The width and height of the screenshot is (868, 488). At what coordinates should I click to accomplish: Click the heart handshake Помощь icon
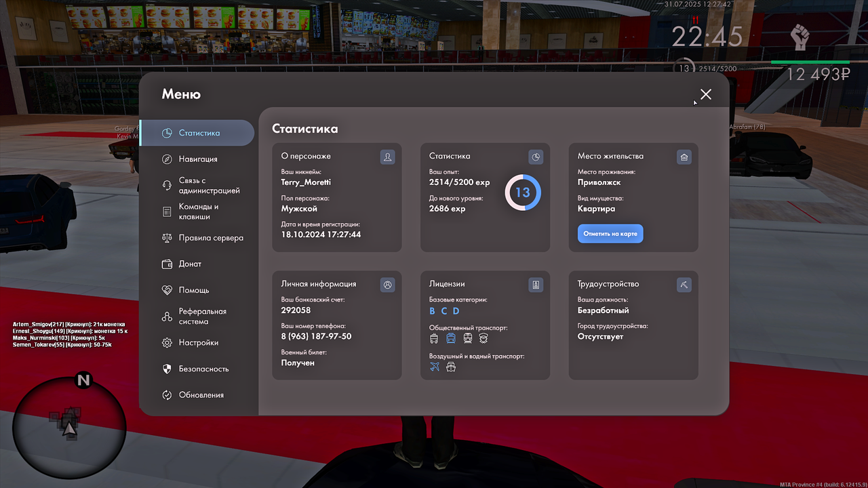click(x=167, y=290)
